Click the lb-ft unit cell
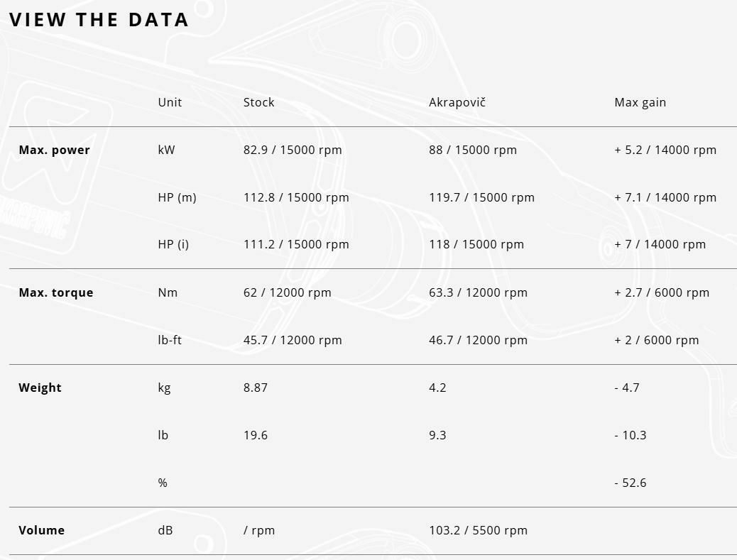 (170, 340)
